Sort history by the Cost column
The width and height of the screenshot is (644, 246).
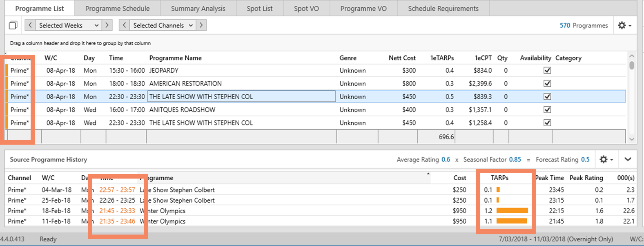click(x=460, y=178)
